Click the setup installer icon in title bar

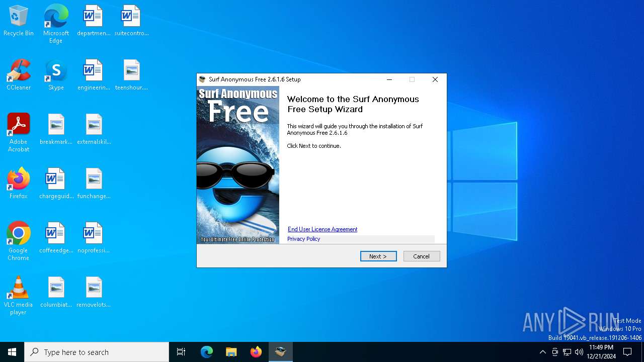coord(202,79)
